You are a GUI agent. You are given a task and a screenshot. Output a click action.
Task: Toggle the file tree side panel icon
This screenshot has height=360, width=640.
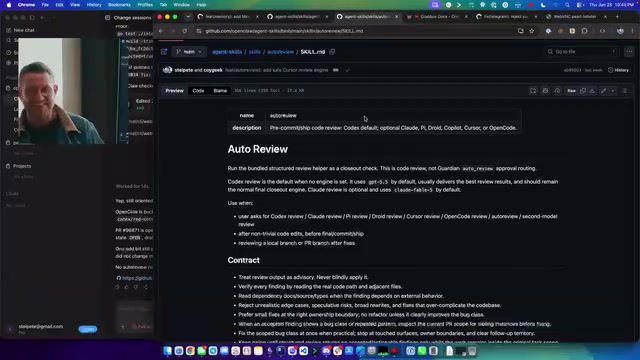[x=164, y=52]
